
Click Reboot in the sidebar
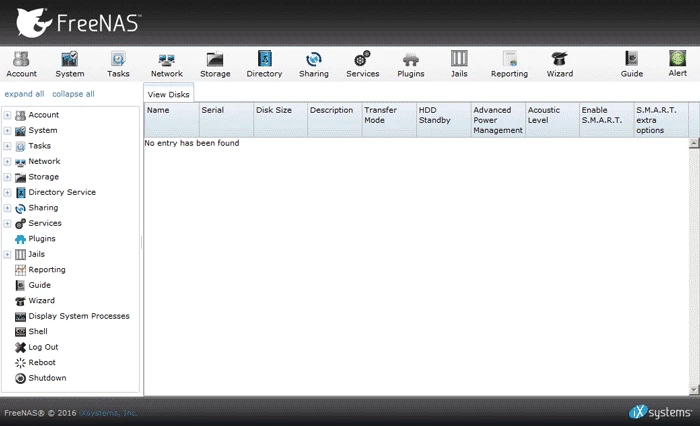(42, 362)
